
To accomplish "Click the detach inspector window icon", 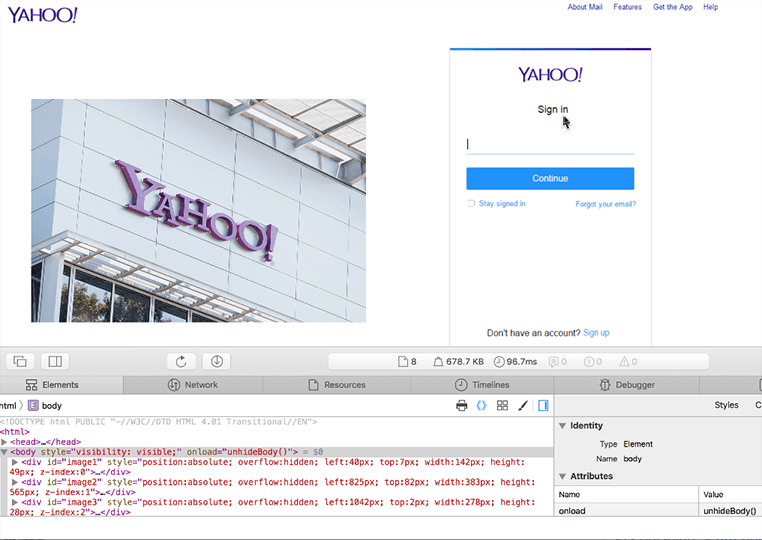I will 20,361.
